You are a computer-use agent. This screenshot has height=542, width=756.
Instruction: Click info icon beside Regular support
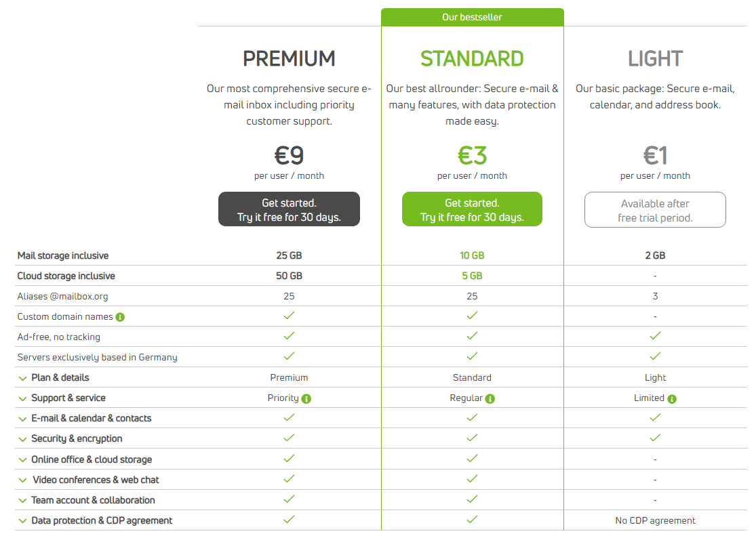click(490, 398)
